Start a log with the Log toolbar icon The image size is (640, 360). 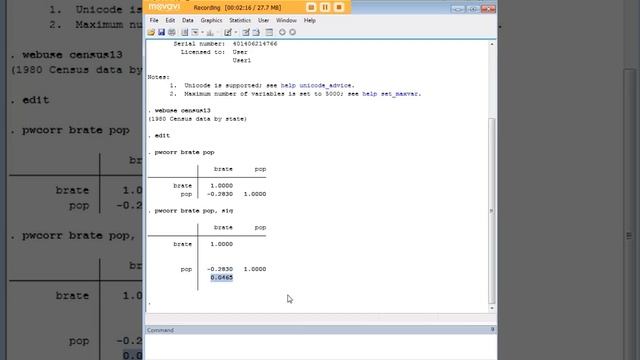[184, 32]
